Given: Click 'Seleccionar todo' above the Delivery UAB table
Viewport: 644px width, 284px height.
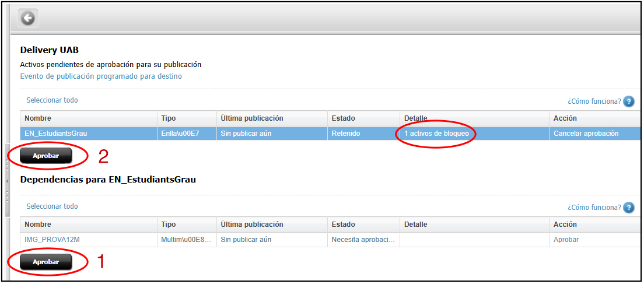Looking at the screenshot, I should [x=52, y=100].
